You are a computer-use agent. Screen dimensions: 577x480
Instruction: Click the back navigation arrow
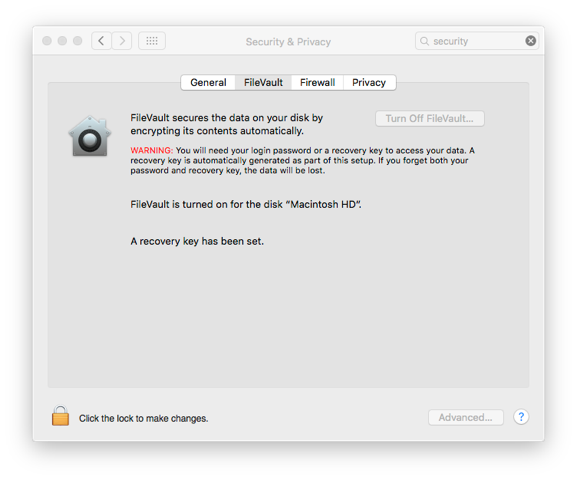coord(101,40)
